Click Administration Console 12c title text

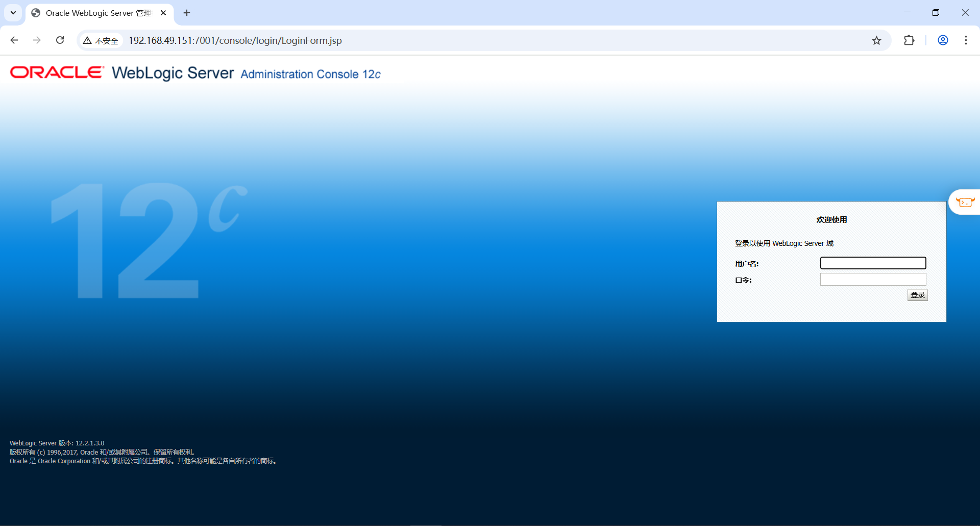(x=311, y=74)
